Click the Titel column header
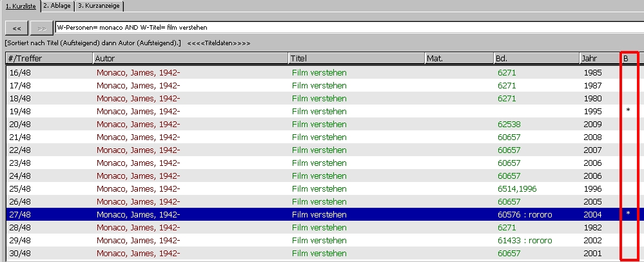The height and width of the screenshot is (262, 644). (x=356, y=59)
